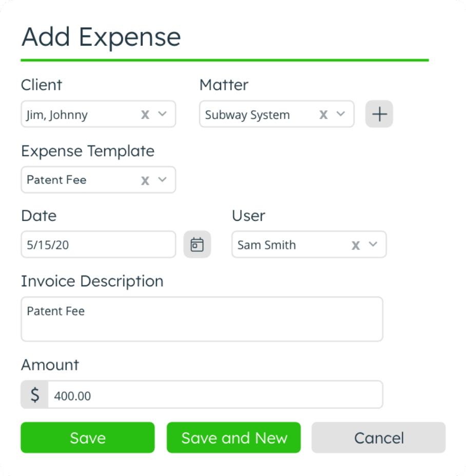
Task: Focus the Invoice Description text area
Action: click(x=202, y=319)
